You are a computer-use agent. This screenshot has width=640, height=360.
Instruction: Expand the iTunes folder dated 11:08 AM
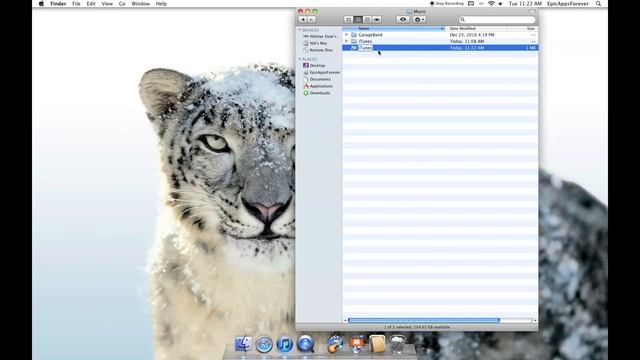click(x=347, y=42)
